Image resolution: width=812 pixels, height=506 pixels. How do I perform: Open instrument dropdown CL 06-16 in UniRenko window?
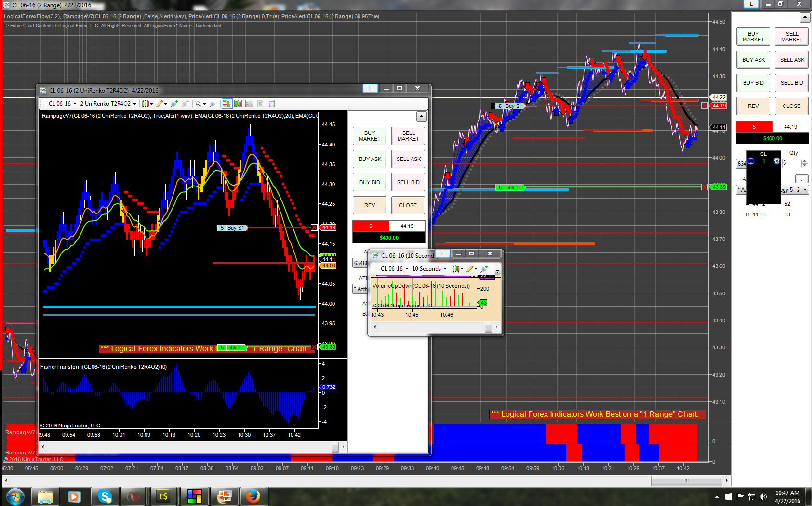62,104
